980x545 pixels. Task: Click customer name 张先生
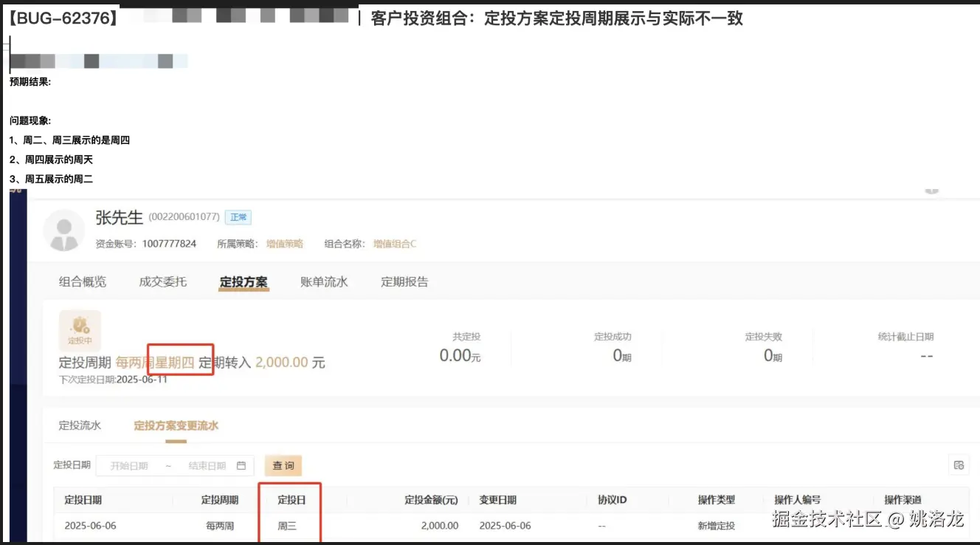(x=119, y=217)
